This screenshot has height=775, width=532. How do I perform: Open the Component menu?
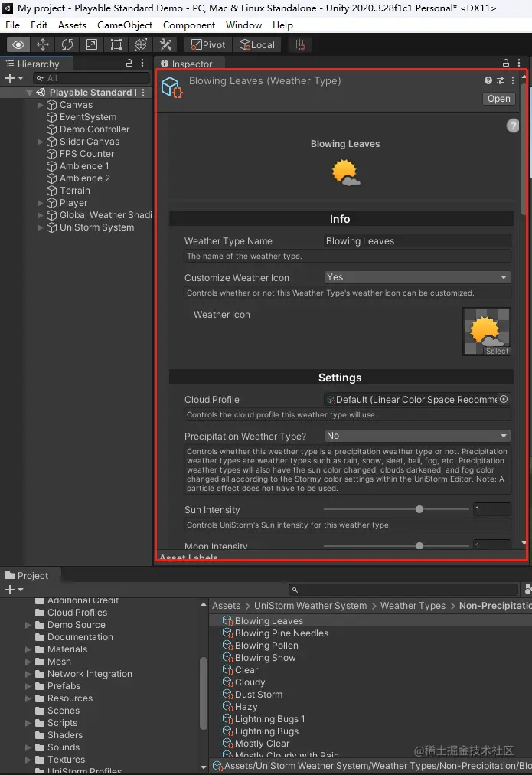coord(189,25)
